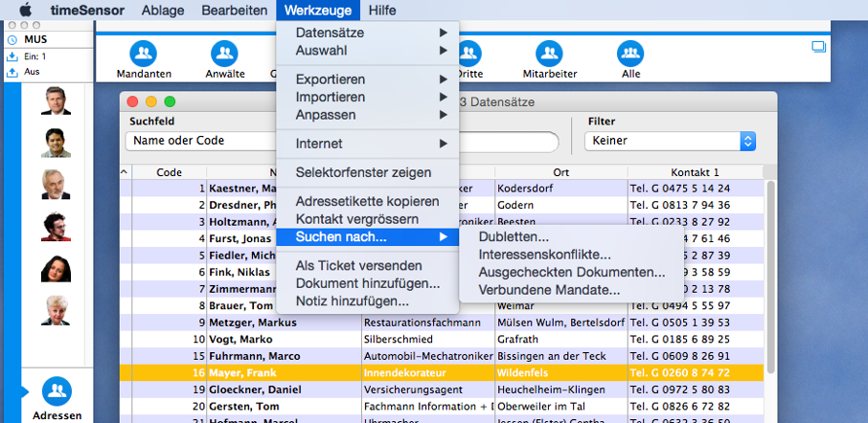Image resolution: width=868 pixels, height=423 pixels.
Task: Open the Bearbeiten menu
Action: (235, 10)
